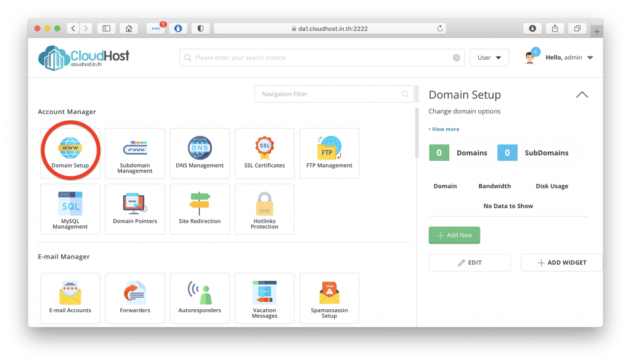
Task: Open Spamassassin Setup
Action: click(x=329, y=297)
